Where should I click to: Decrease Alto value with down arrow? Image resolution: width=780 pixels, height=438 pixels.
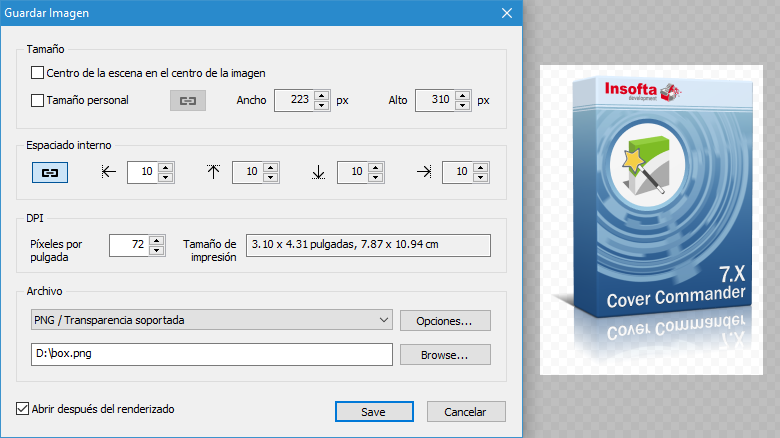tap(463, 106)
